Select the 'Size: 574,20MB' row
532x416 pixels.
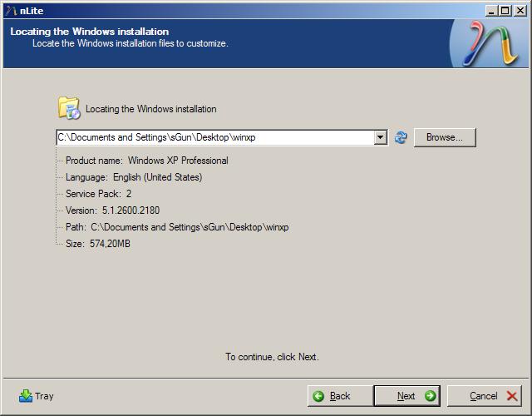click(98, 244)
